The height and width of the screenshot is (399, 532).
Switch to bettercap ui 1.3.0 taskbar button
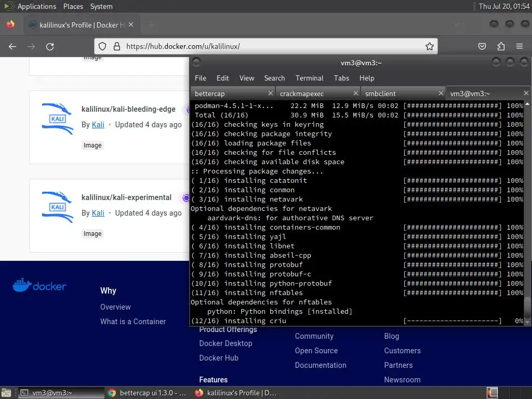[147, 393]
